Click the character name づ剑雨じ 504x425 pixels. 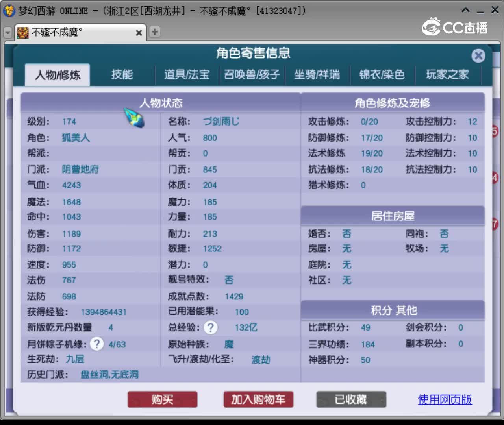click(x=221, y=122)
